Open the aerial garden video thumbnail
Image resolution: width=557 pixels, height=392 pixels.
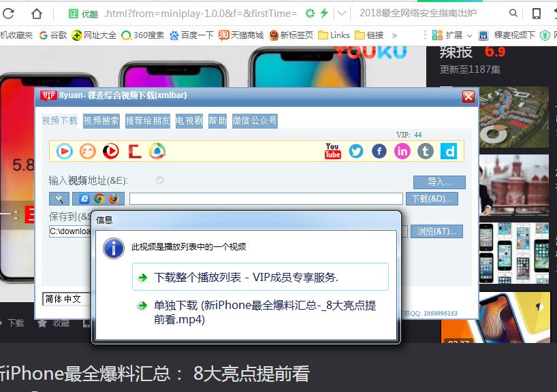(513, 117)
